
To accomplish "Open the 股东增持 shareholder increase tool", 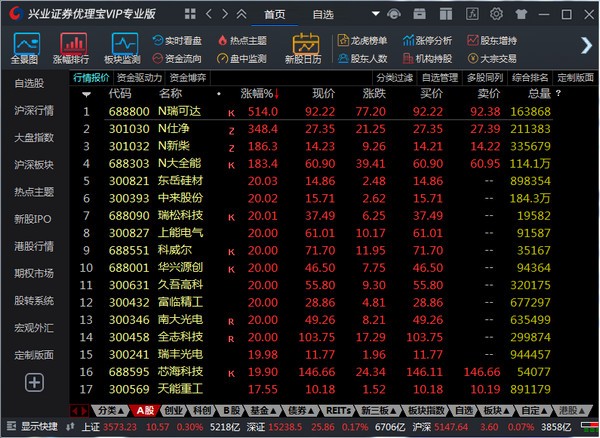I will pos(492,41).
